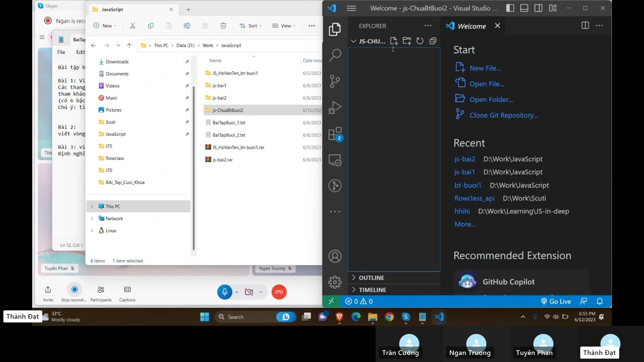Open the New dropdown in File Explorer
Viewport: 644px width, 362px height.
pos(105,26)
